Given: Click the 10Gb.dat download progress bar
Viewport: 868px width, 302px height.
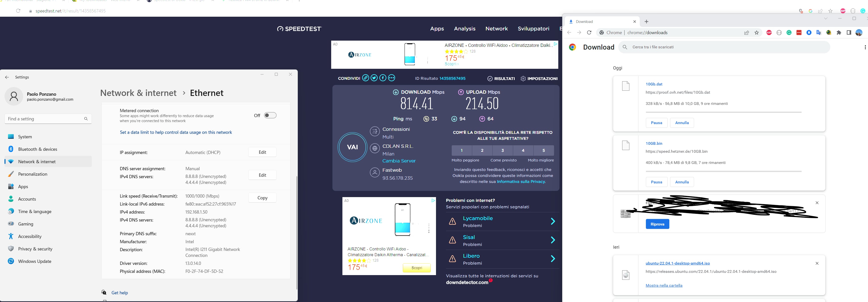Looking at the screenshot, I should [x=723, y=112].
